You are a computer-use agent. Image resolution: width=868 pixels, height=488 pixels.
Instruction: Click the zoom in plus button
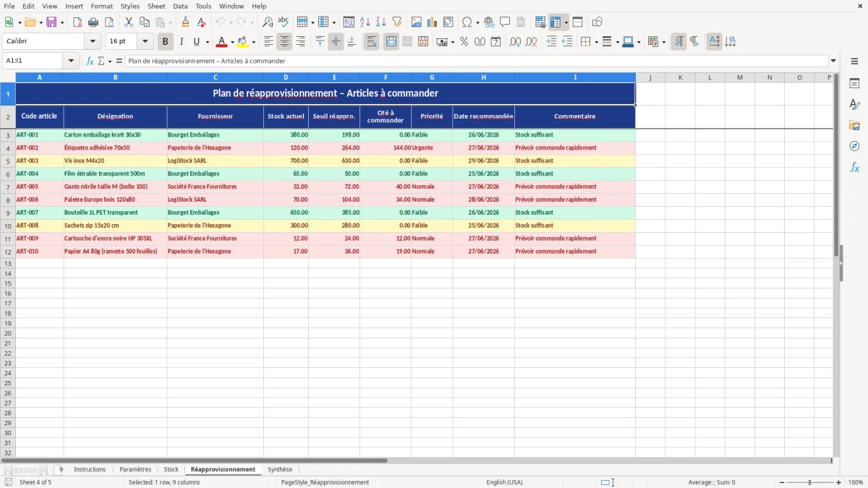pos(839,482)
